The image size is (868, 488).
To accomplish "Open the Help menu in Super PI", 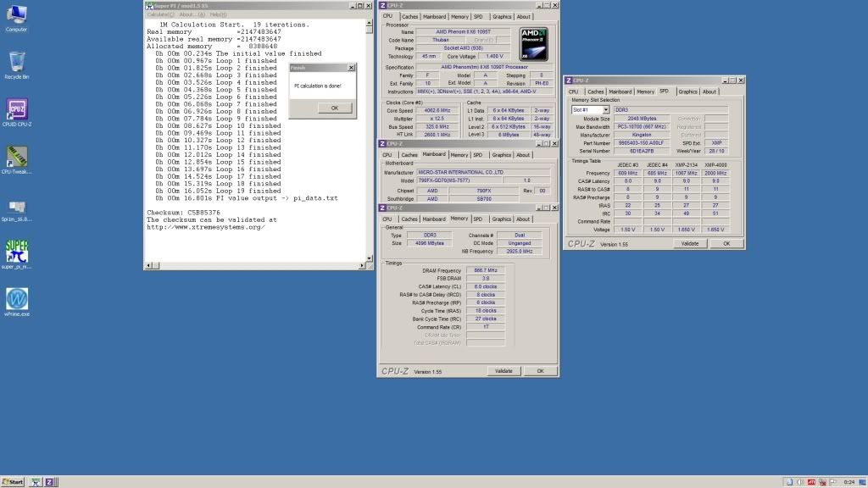I will (x=218, y=14).
